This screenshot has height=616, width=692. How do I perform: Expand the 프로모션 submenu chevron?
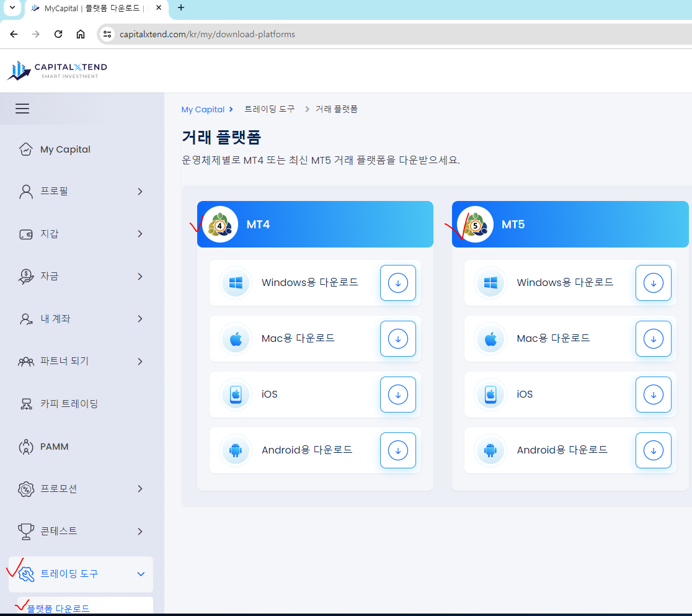140,489
